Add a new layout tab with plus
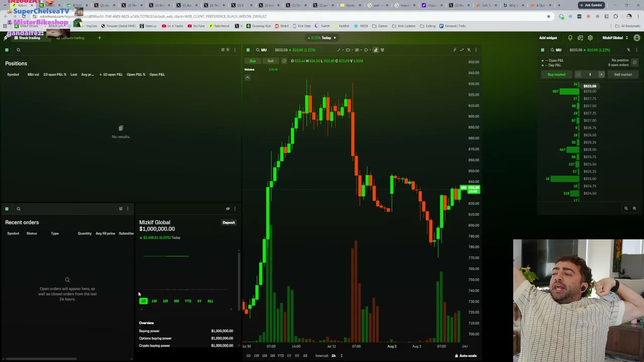Viewport: 644px width, 362px height. [99, 38]
